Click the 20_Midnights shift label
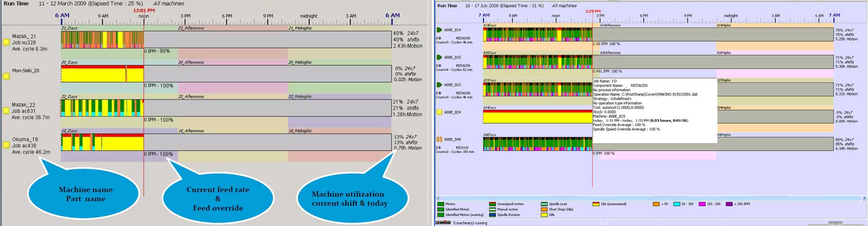 click(300, 62)
